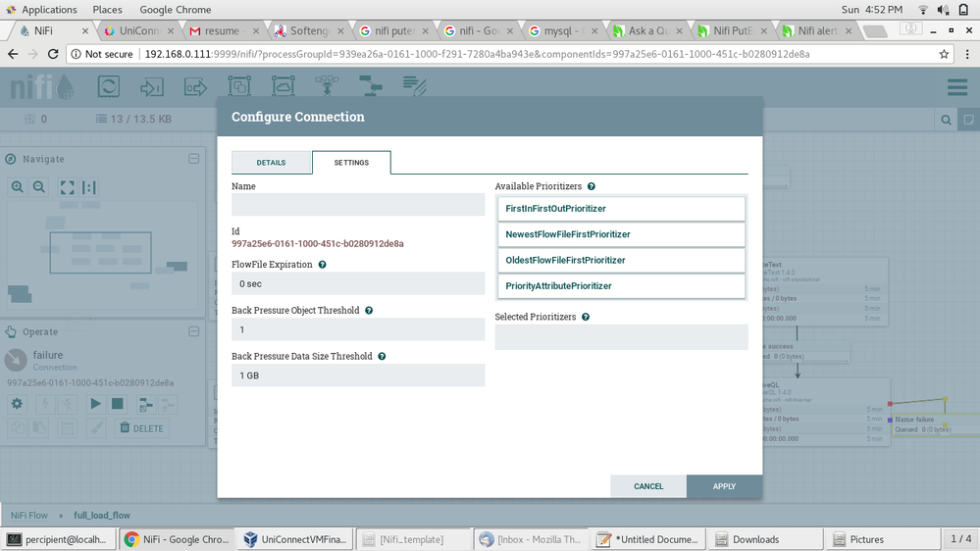This screenshot has height=551, width=980.
Task: Click the Create template icon in Operate
Action: tap(145, 404)
